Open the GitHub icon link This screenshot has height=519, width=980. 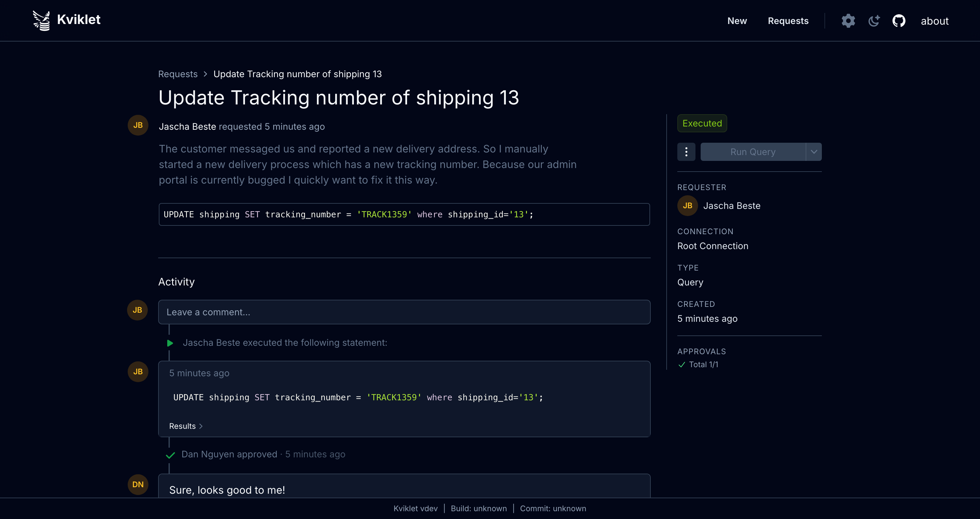pos(899,21)
